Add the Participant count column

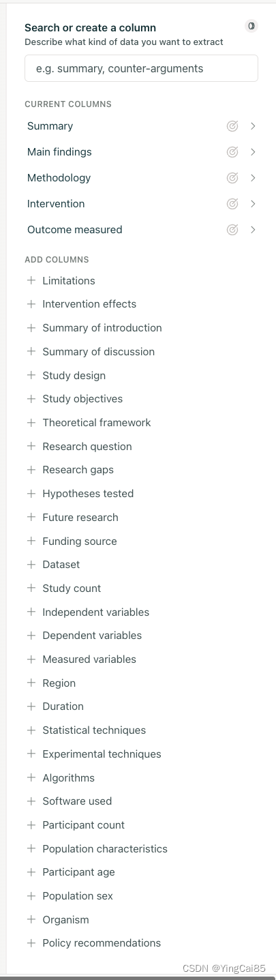point(76,825)
